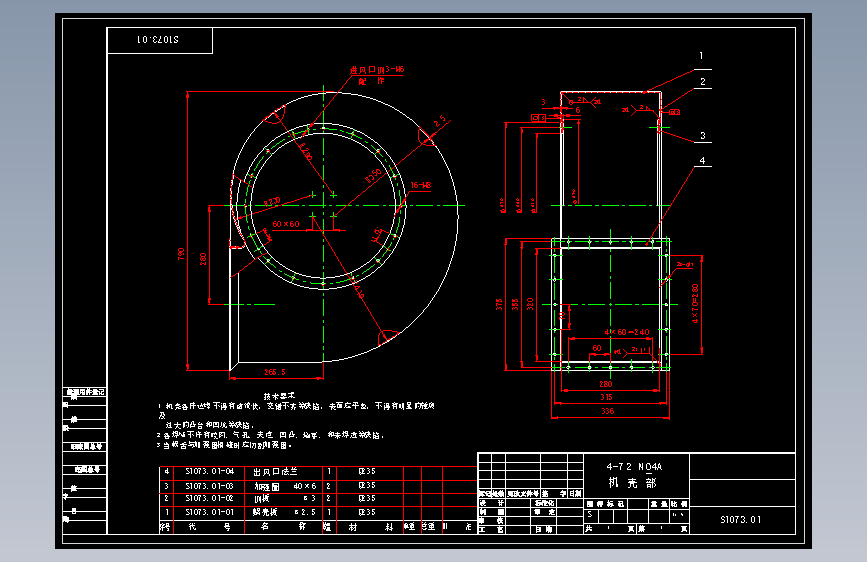Select the R230 radius dimension
The image size is (867, 562).
(271, 202)
